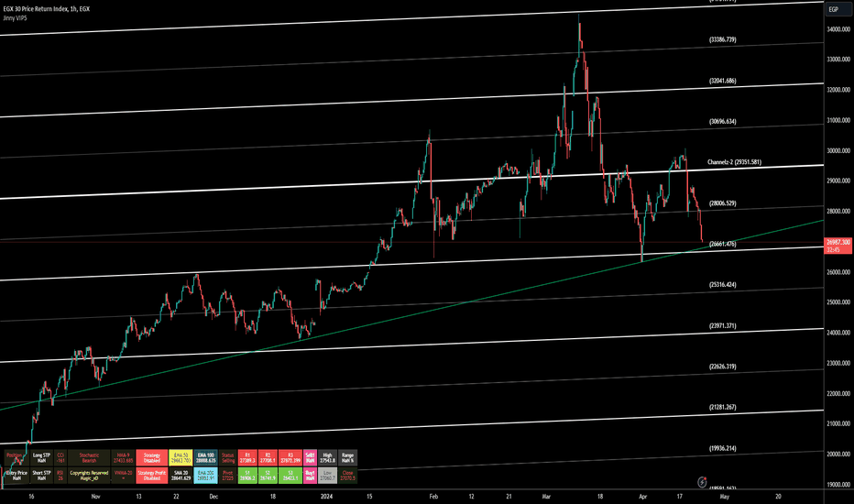The image size is (854, 504).
Task: Click the 24000.000 price axis label
Action: (x=838, y=333)
